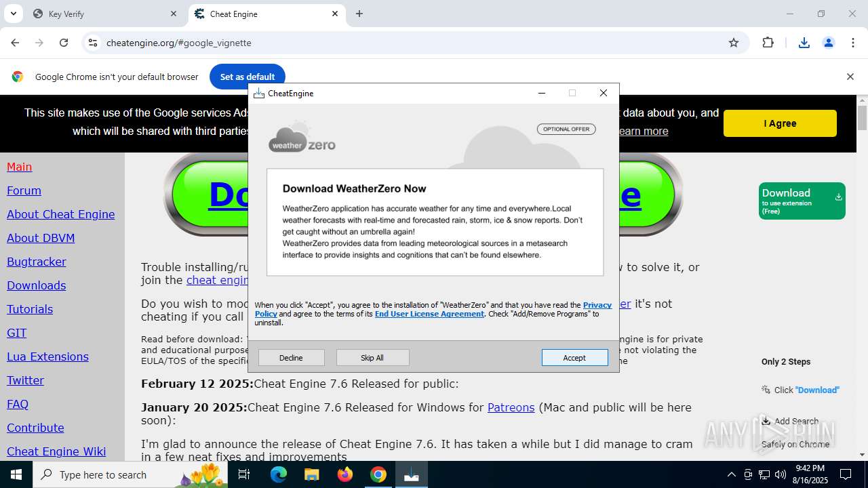Minimize the CheatEngine installer window

click(x=542, y=93)
